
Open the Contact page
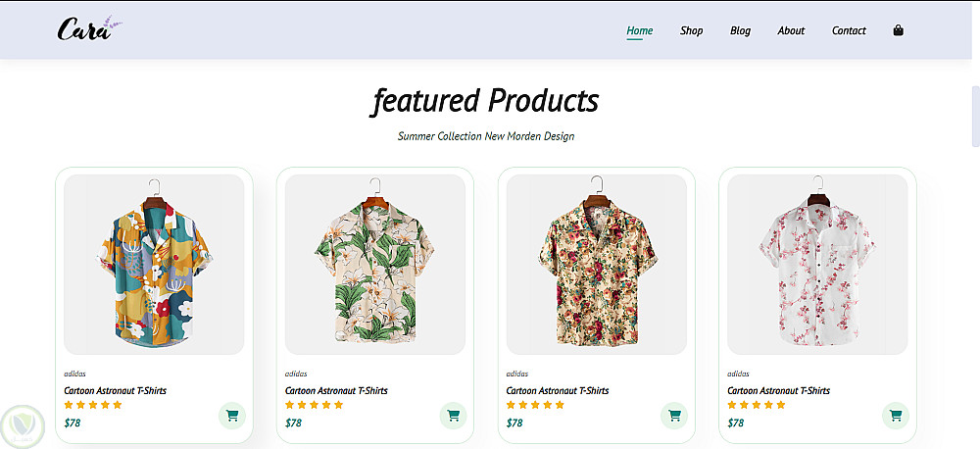[x=849, y=30]
